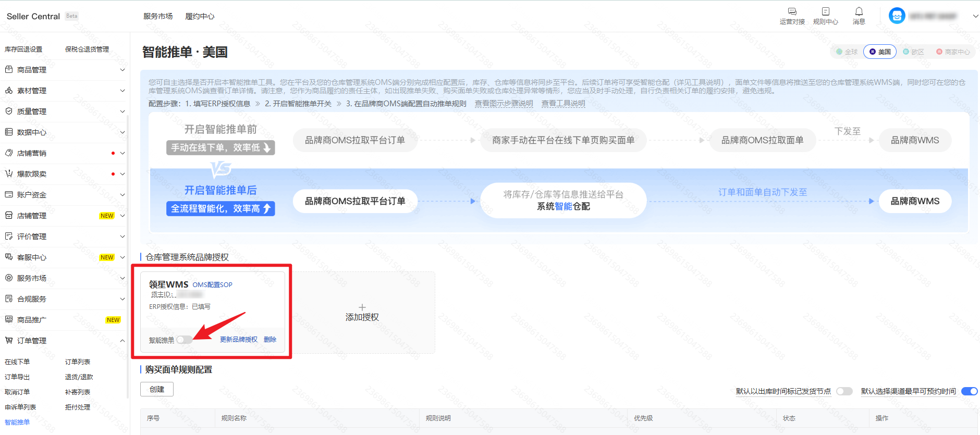Select the 美国 region option
The width and height of the screenshot is (980, 435).
pos(880,52)
